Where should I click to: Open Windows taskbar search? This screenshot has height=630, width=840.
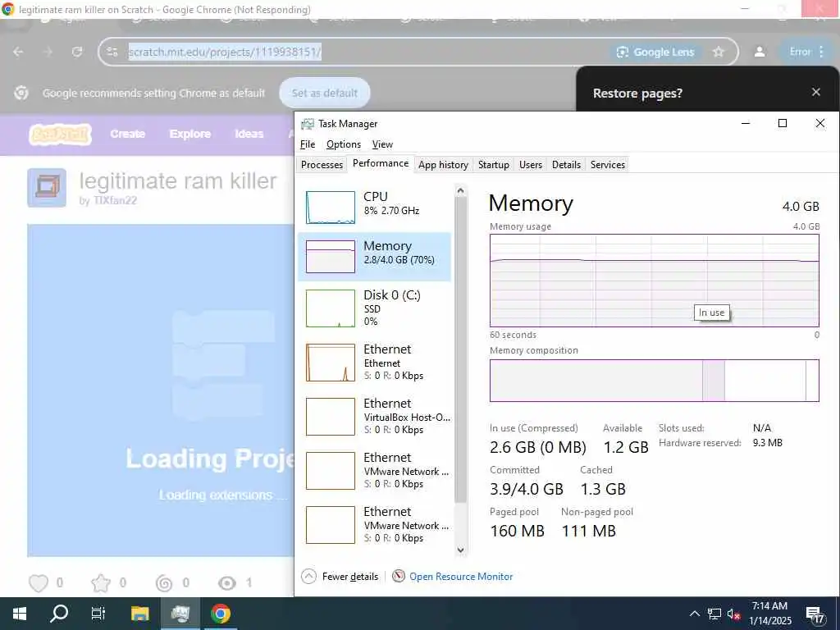(x=59, y=614)
